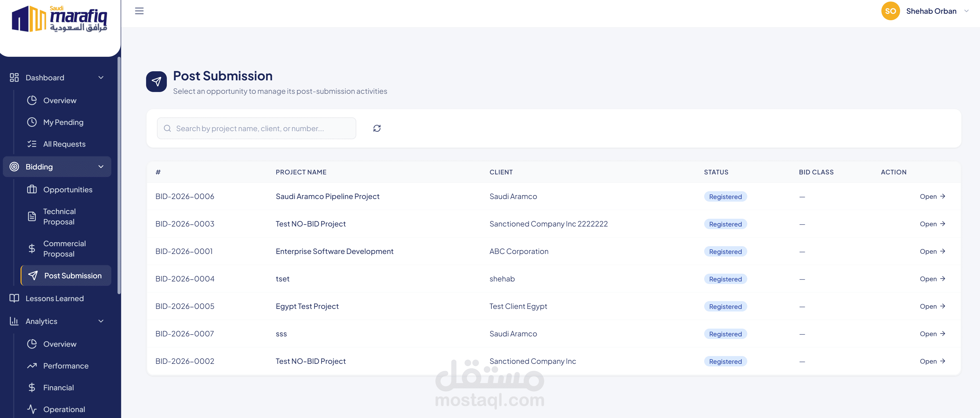Click the sidebar vertical scrollbar
980x418 pixels.
[x=119, y=175]
